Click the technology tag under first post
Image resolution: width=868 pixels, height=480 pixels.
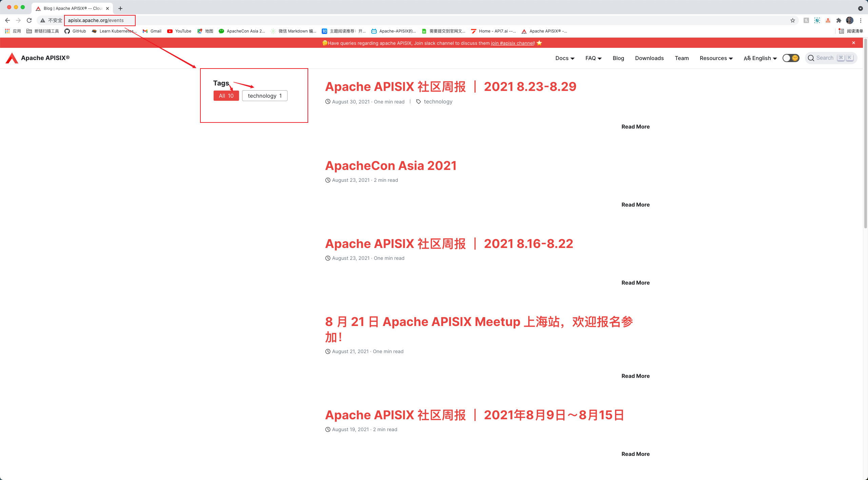[438, 102]
